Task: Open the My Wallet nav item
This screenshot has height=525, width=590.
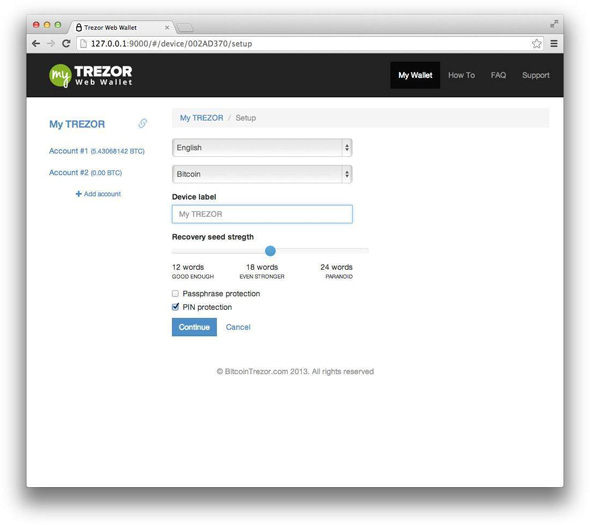Action: (x=415, y=75)
